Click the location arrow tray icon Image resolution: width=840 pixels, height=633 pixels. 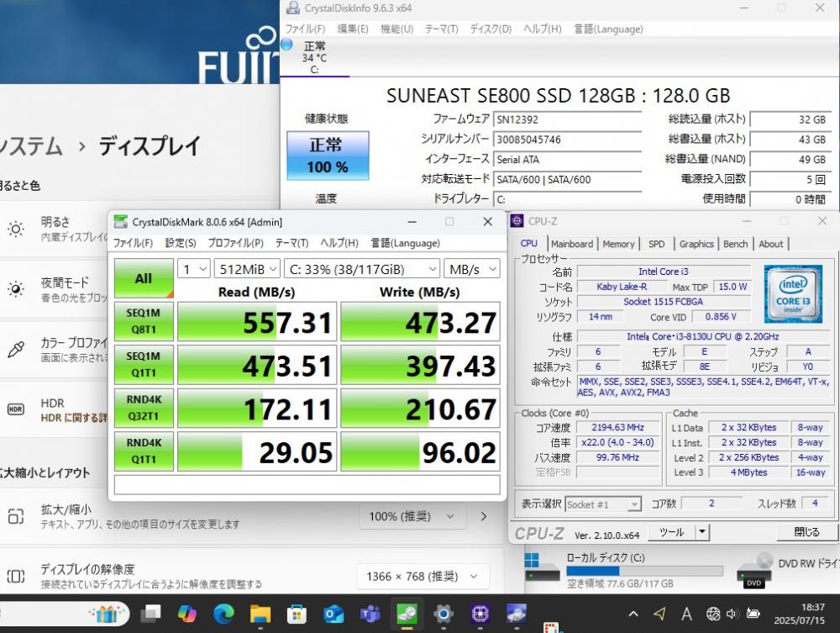coord(659,614)
